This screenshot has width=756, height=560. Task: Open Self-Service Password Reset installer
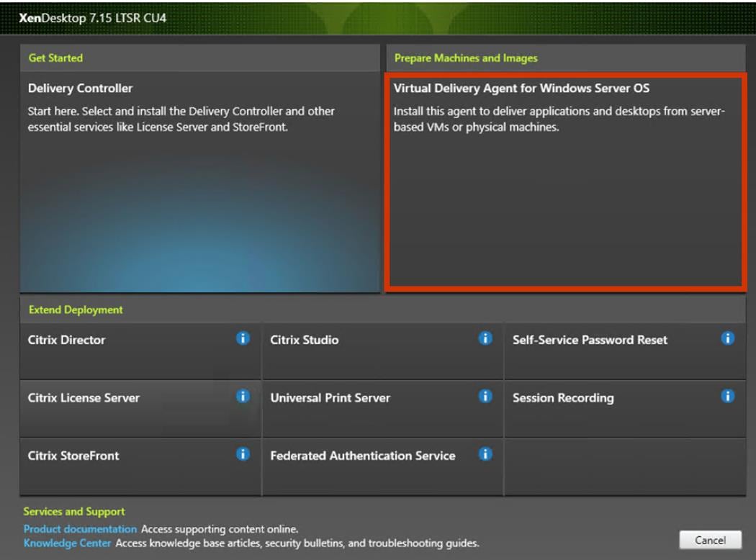pyautogui.click(x=626, y=351)
